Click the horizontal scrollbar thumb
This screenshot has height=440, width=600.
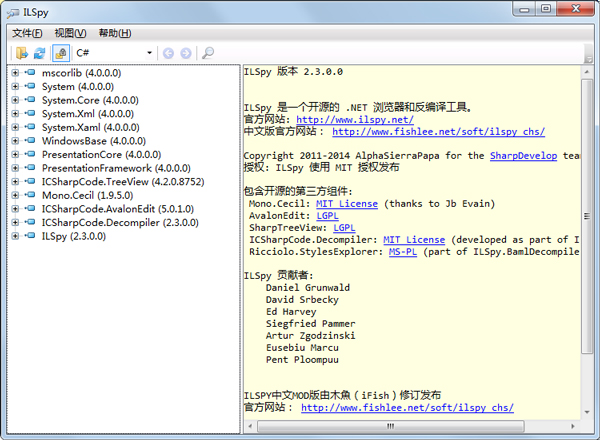point(391,426)
